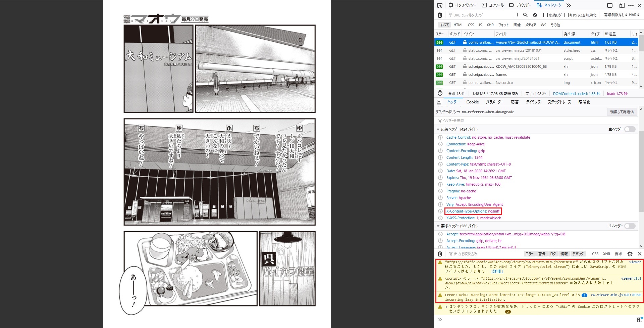Image resolution: width=644 pixels, height=328 pixels.
Task: Toggle raw response headers switch
Action: click(630, 129)
